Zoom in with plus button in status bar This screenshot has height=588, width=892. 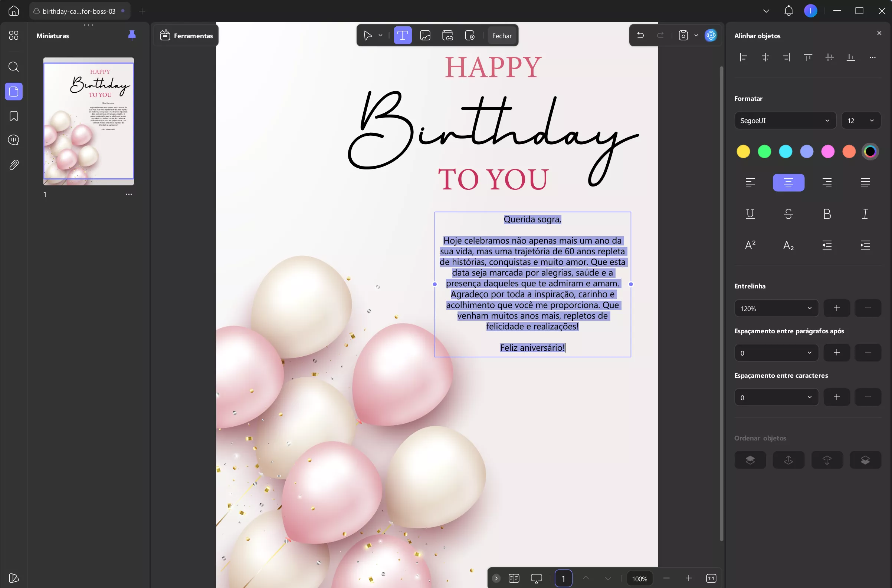coord(689,579)
